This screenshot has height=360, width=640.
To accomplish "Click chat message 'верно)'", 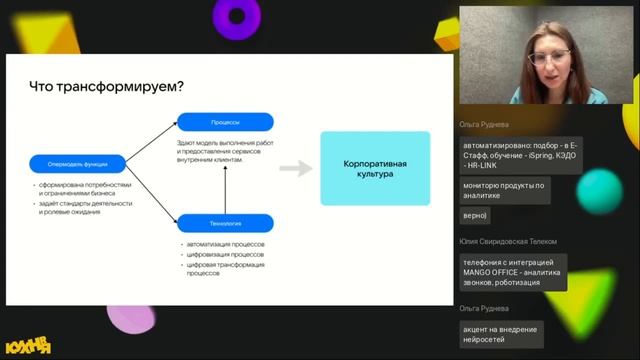I will 475,216.
